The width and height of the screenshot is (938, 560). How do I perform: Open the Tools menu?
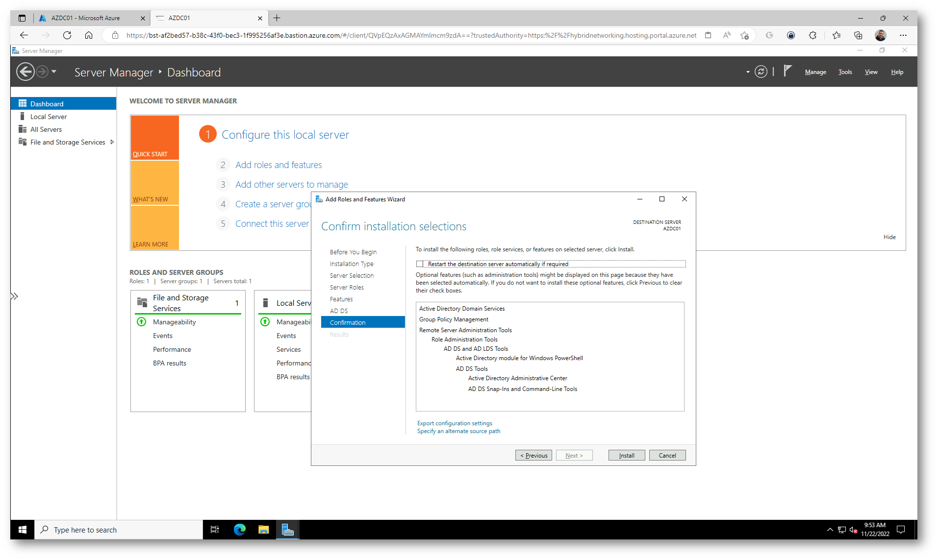click(845, 72)
